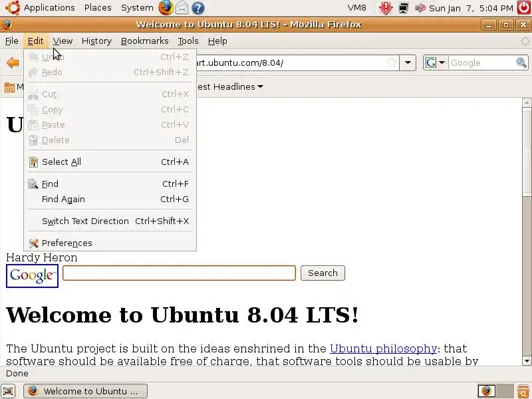Screen dimensions: 532x399
Task: Click the Welcome to Ubuntu 8.04 LTS heading
Action: pyautogui.click(x=182, y=315)
